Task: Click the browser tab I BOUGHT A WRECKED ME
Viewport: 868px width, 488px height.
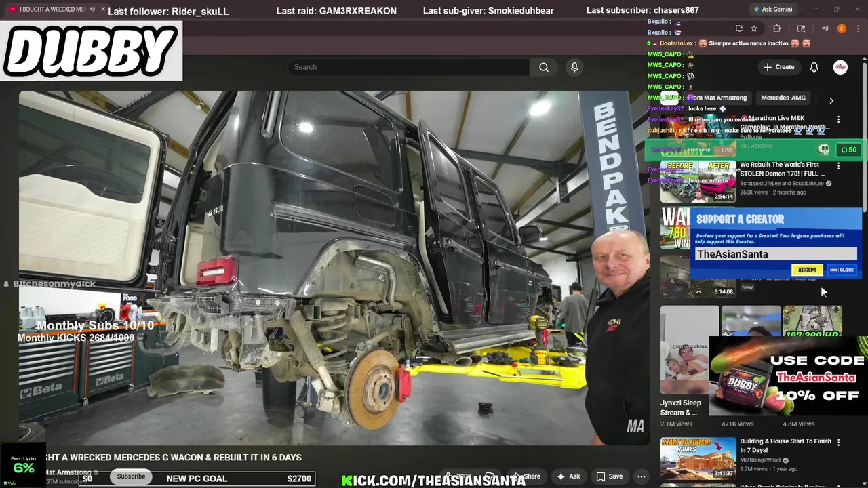Action: point(52,9)
